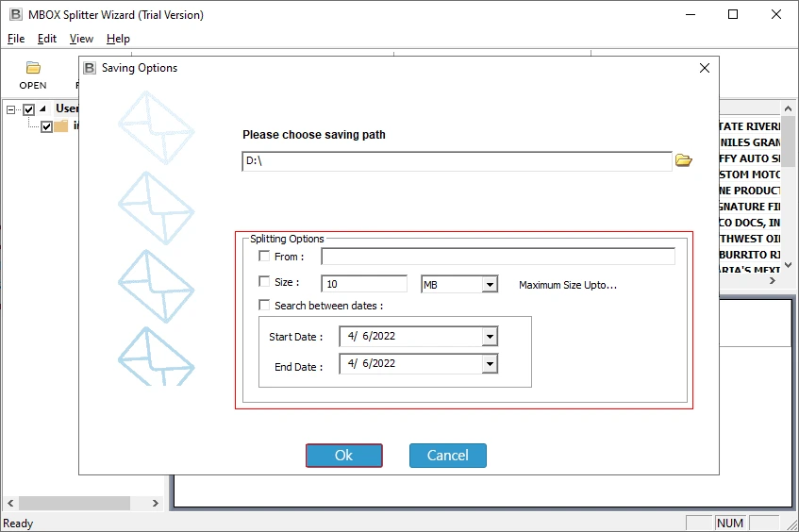This screenshot has height=532, width=799.
Task: Tick Search between dates checkbox
Action: point(264,305)
